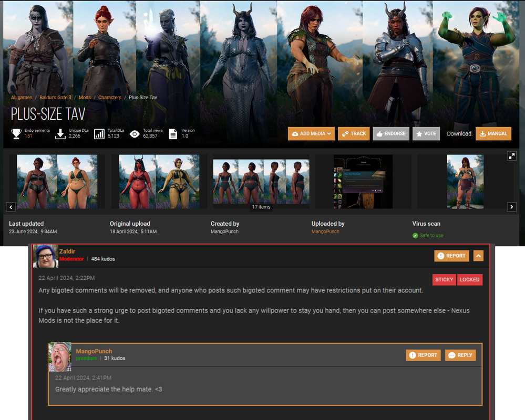Click the 5,123 total downloads value

[114, 136]
